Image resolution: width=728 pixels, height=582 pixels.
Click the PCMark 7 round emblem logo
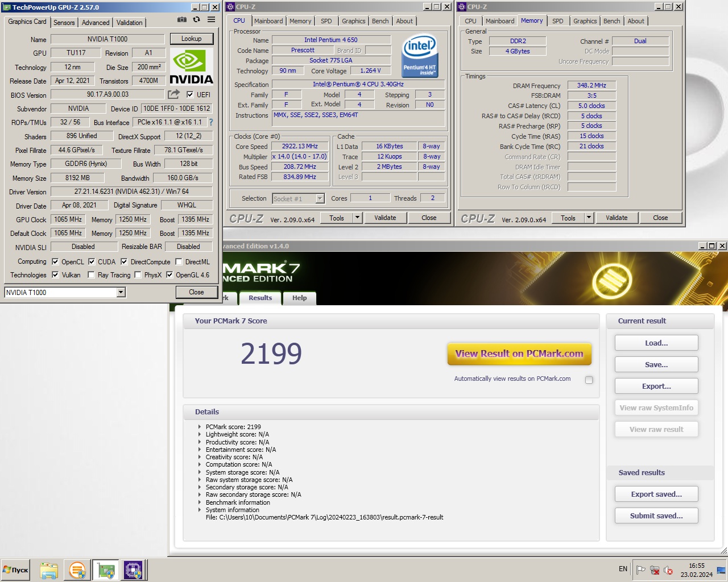click(612, 281)
